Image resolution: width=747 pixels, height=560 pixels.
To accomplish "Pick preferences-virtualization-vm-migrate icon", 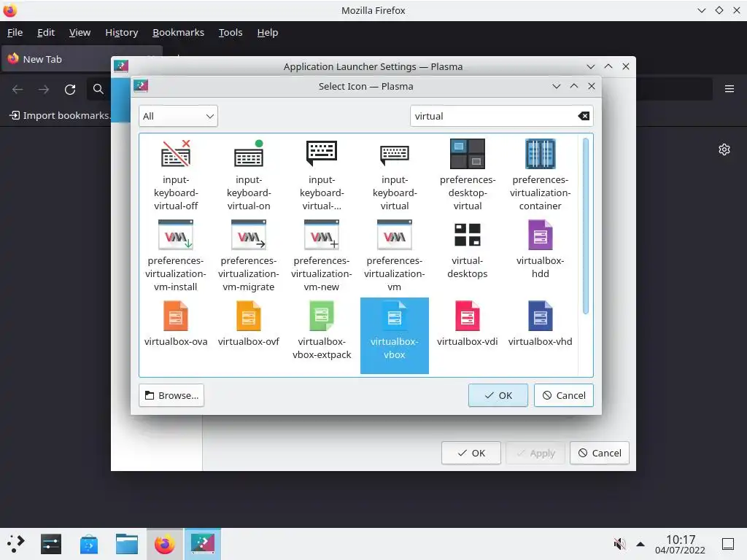I will click(x=249, y=255).
